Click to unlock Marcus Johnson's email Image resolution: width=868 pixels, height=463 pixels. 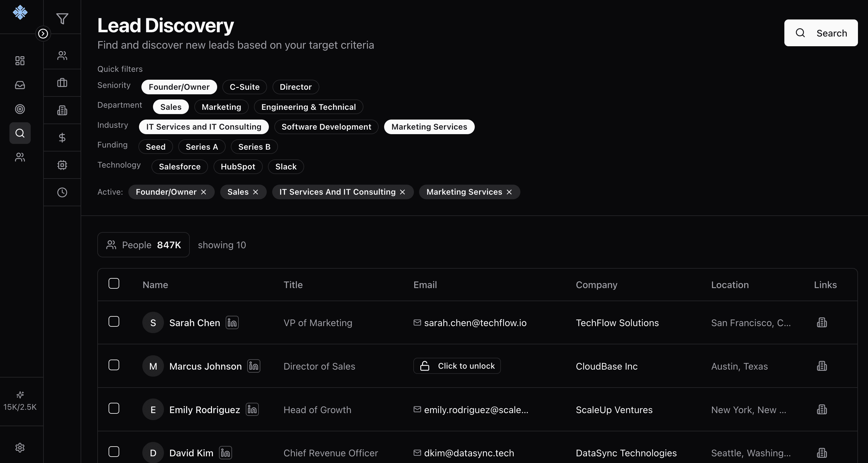(x=457, y=366)
